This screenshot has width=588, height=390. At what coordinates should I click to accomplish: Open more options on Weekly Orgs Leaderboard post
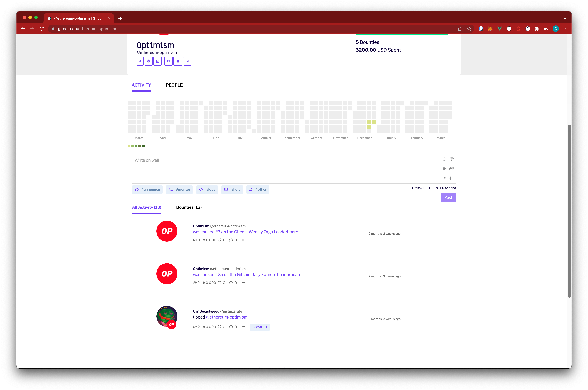tap(244, 240)
